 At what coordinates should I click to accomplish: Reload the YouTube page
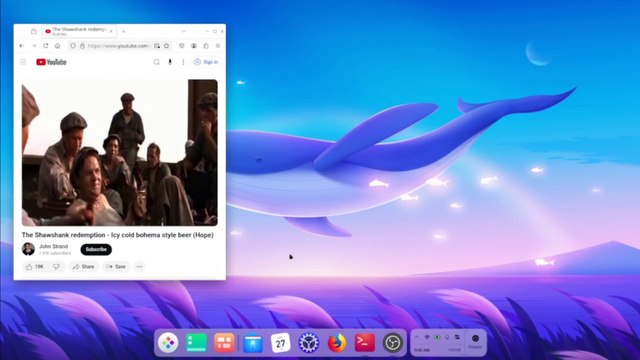click(46, 46)
